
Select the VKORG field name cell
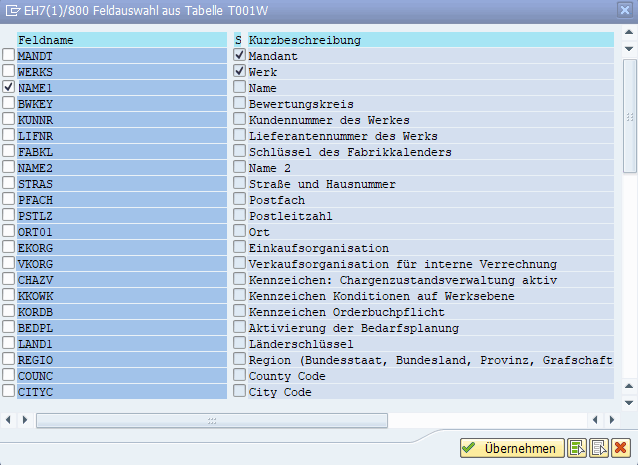tap(122, 264)
